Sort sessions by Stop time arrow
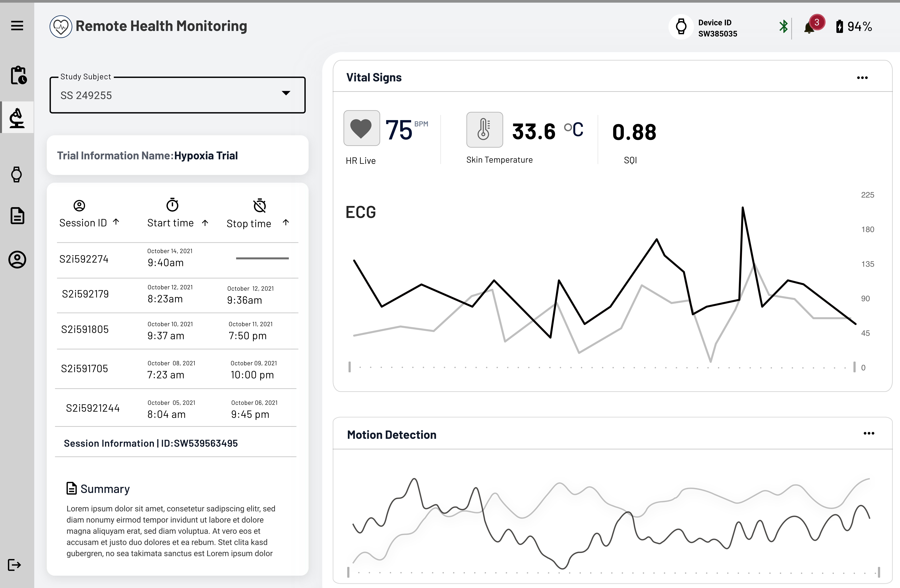This screenshot has height=588, width=900. pyautogui.click(x=286, y=222)
